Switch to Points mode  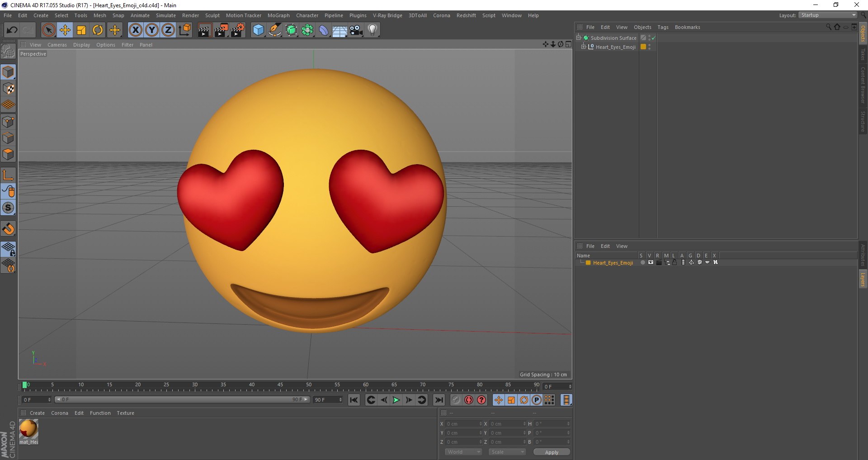pyautogui.click(x=8, y=122)
